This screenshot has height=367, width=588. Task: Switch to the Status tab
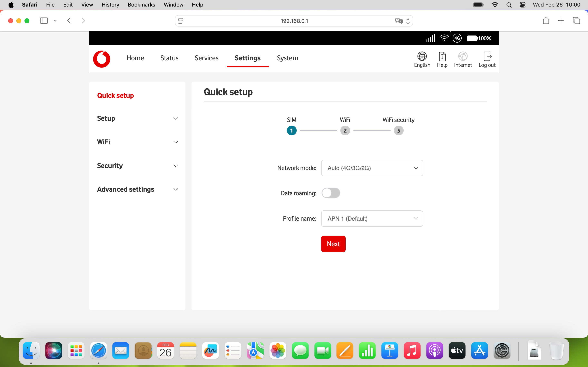[169, 58]
